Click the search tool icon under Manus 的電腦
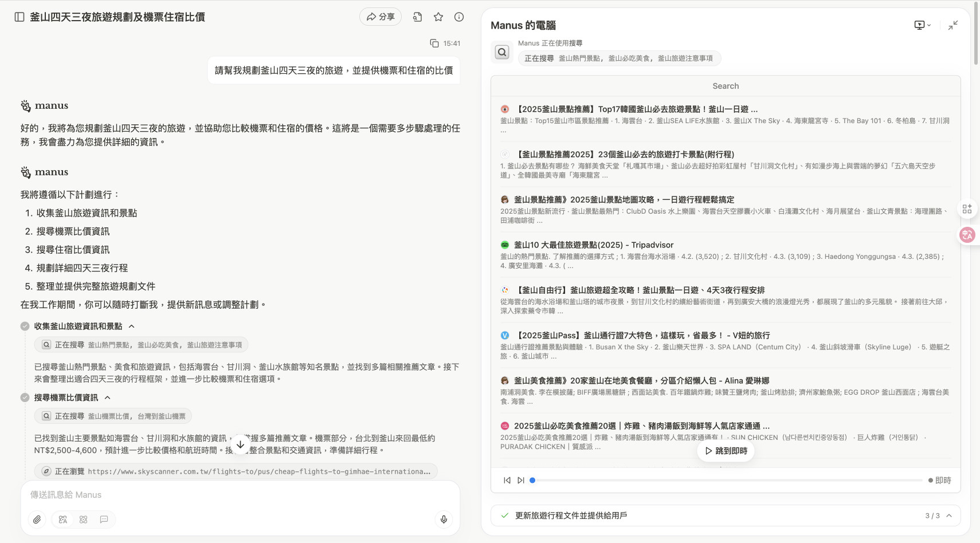Screen dimensions: 980x543 click(x=502, y=52)
